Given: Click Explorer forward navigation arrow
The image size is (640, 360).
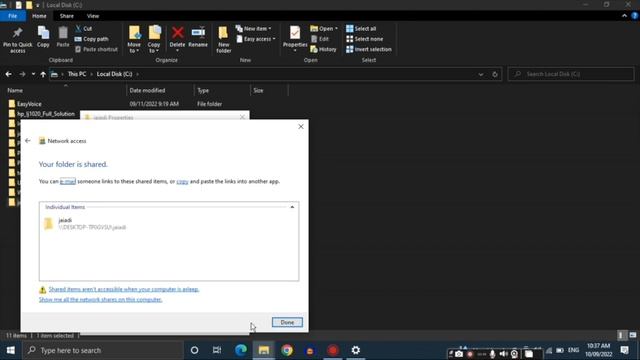Looking at the screenshot, I should tap(22, 74).
